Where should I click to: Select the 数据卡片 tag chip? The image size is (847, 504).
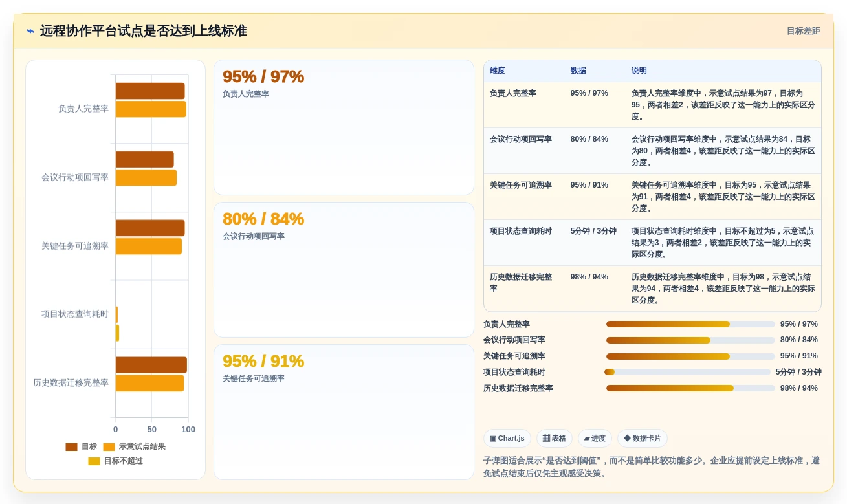coord(643,438)
